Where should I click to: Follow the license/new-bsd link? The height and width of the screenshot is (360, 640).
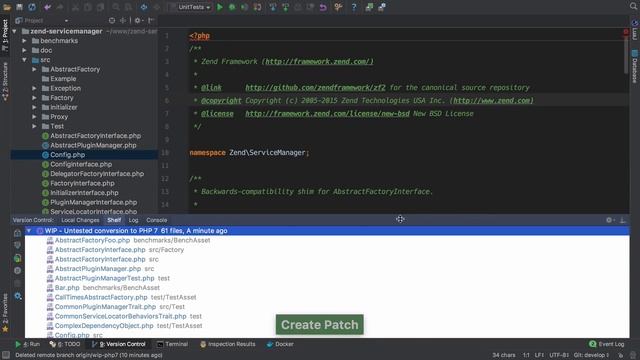[x=327, y=114]
